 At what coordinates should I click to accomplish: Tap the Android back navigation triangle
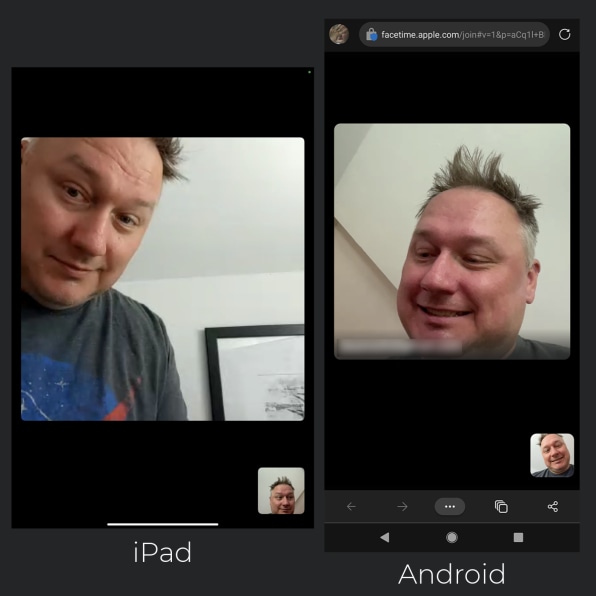click(384, 537)
